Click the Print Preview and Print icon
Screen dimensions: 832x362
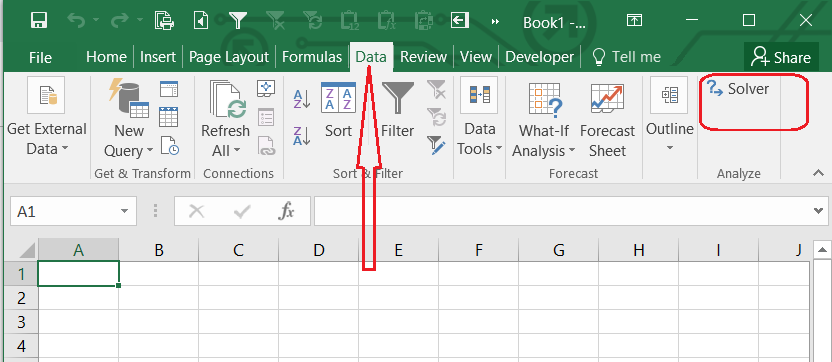(165, 20)
